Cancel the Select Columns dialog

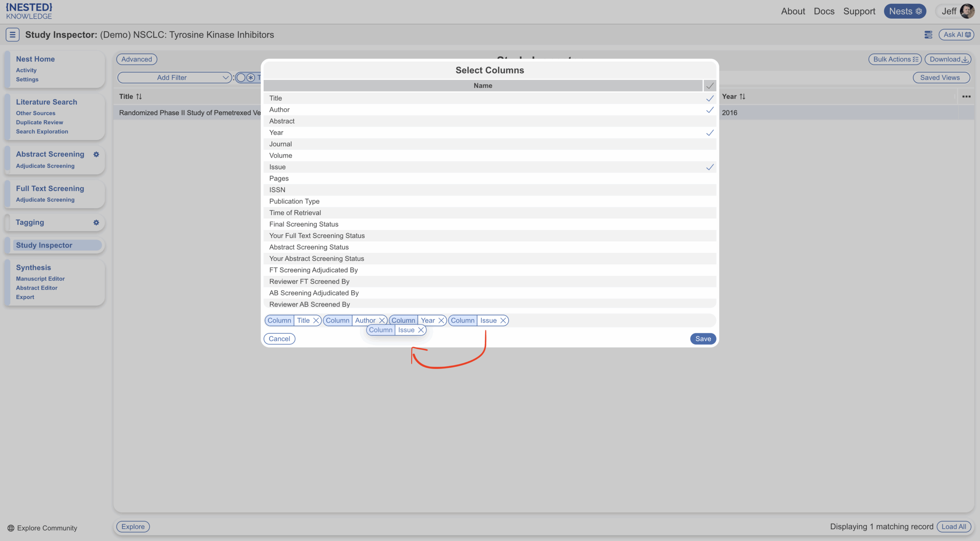[279, 339]
